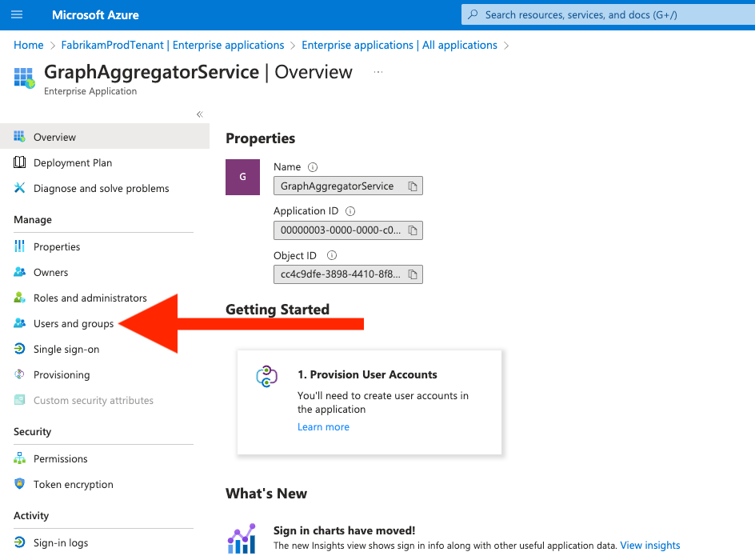Click the Token encryption shield icon
Image resolution: width=755 pixels, height=560 pixels.
19,483
